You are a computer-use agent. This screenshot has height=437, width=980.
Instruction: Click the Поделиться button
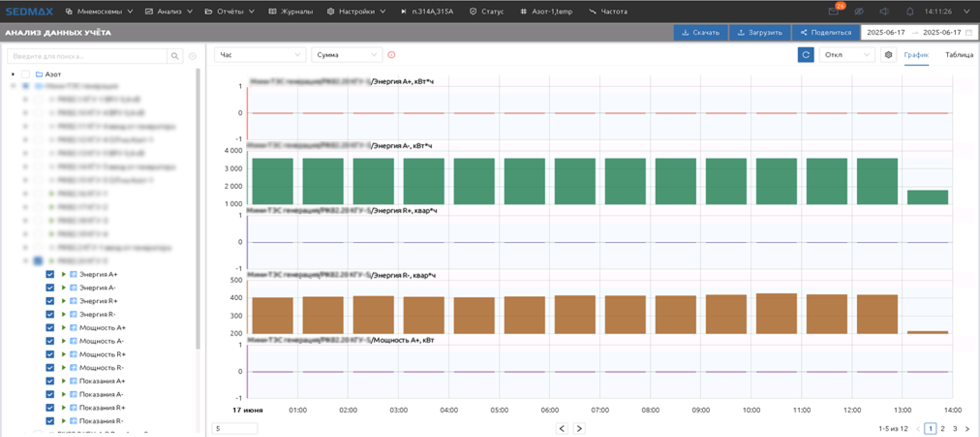pos(826,33)
